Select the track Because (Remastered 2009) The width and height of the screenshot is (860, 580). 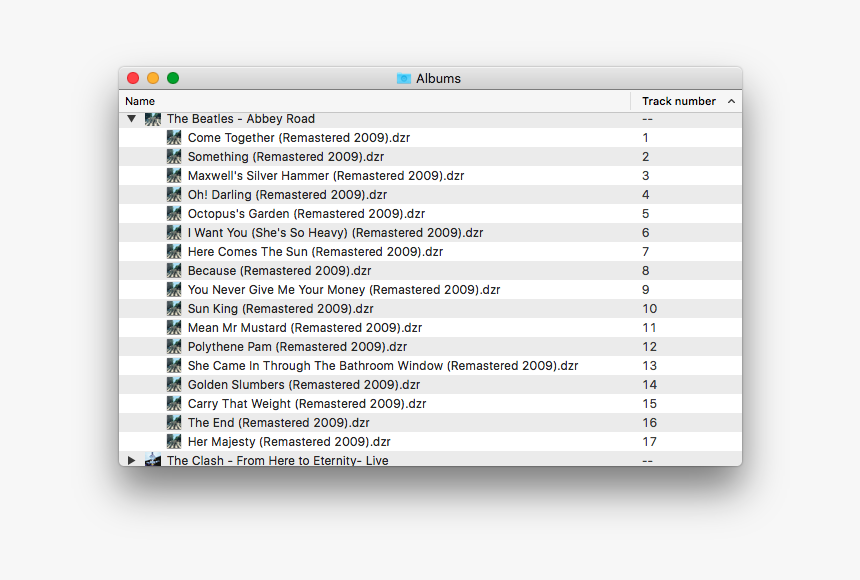279,270
